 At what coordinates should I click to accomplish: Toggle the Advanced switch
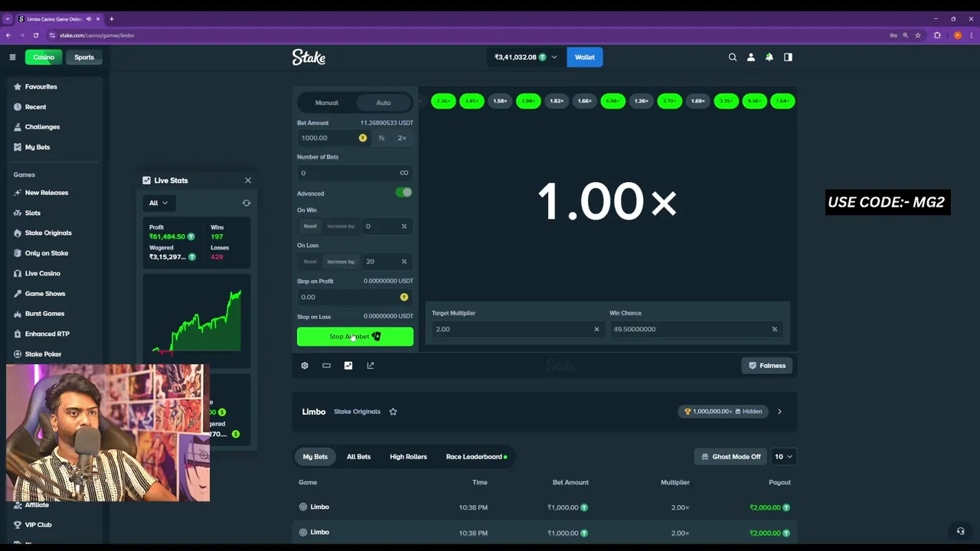[x=403, y=193]
